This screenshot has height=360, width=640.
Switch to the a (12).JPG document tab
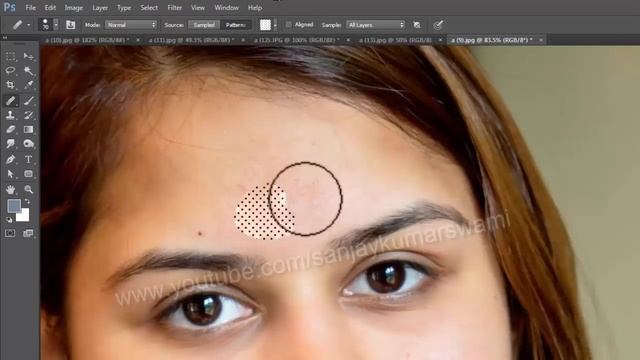297,40
